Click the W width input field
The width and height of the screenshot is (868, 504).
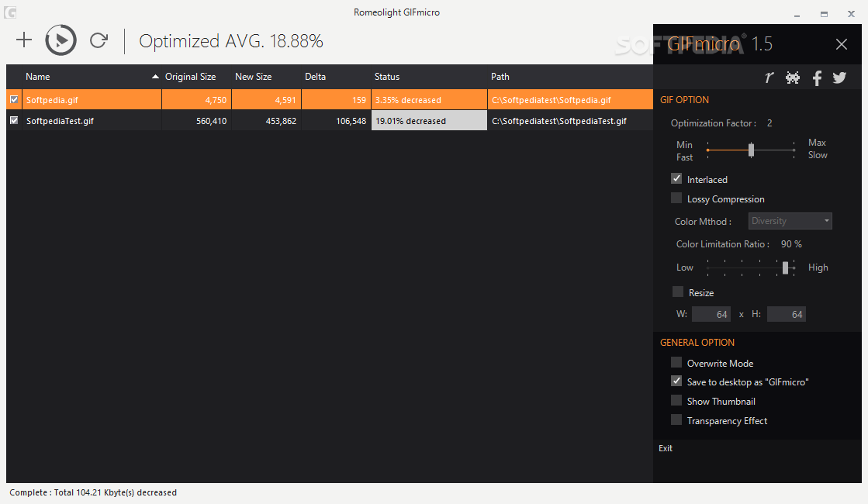pos(711,314)
